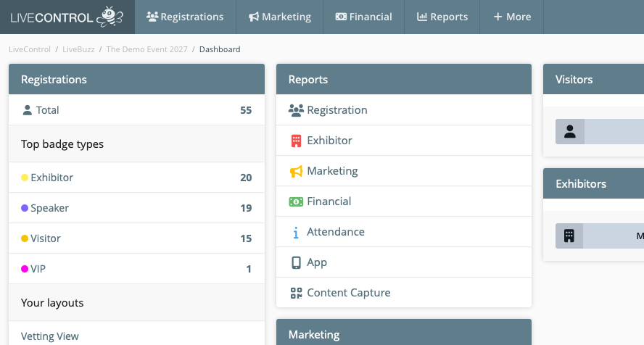Click the megaphone icon in top navbar
Screen dimensions: 644x345
point(254,17)
